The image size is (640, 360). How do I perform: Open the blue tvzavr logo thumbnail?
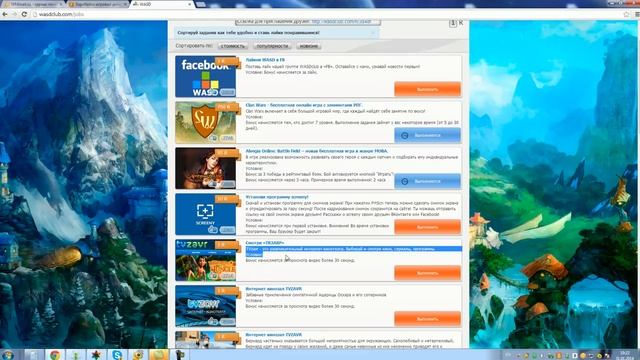pyautogui.click(x=206, y=306)
